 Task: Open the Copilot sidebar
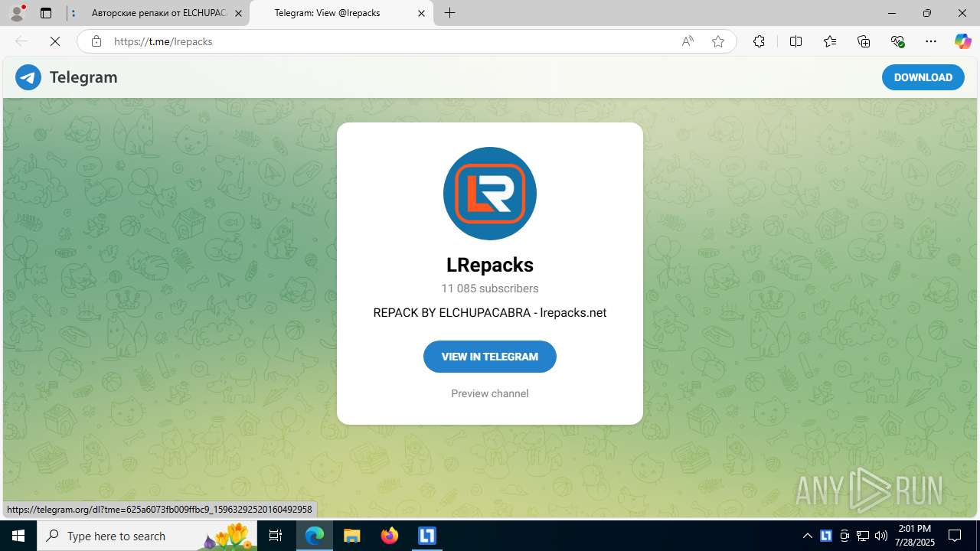point(962,41)
